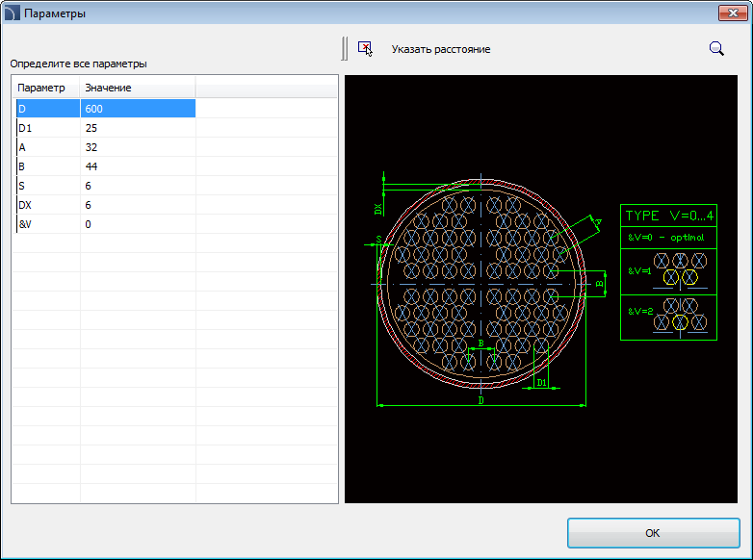Select the DX parameter name cell
753x560 pixels.
point(48,205)
